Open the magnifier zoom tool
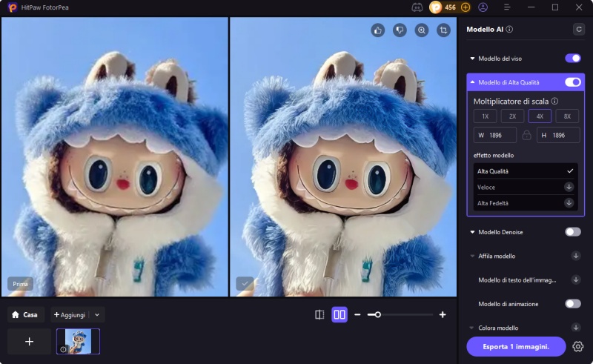 point(422,30)
